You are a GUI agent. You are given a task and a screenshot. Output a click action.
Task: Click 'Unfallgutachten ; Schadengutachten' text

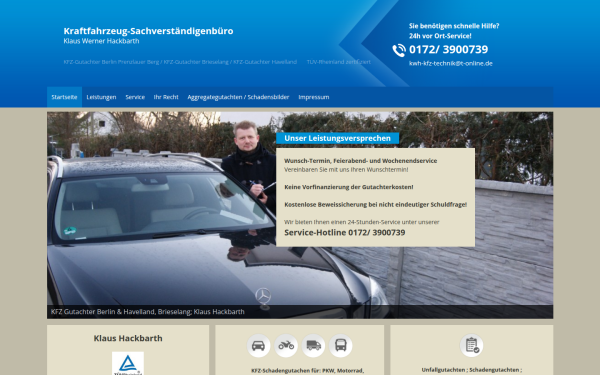coord(471,370)
